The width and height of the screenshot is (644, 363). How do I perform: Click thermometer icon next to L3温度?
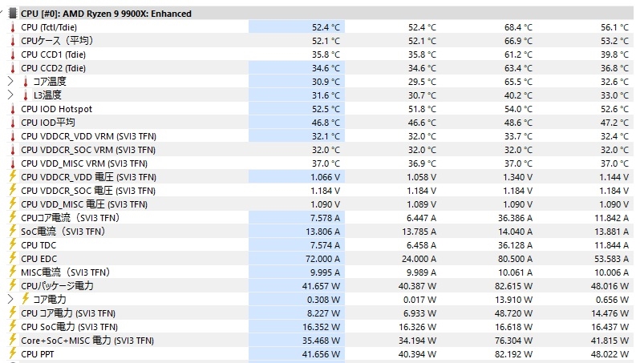(x=25, y=95)
